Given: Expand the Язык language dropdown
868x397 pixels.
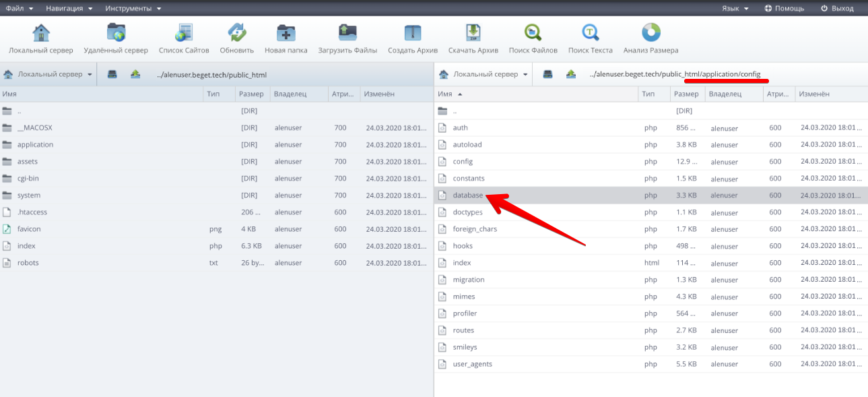Looking at the screenshot, I should click(x=735, y=8).
